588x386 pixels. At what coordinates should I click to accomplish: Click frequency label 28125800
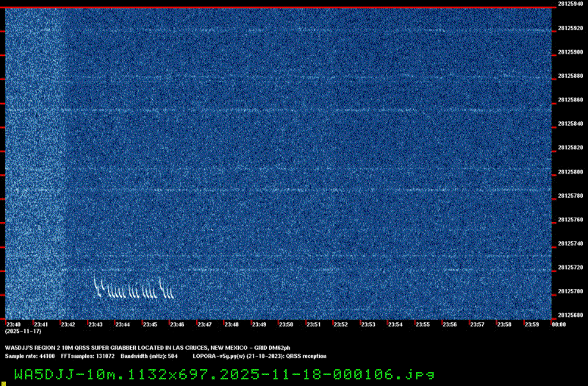[x=570, y=172]
